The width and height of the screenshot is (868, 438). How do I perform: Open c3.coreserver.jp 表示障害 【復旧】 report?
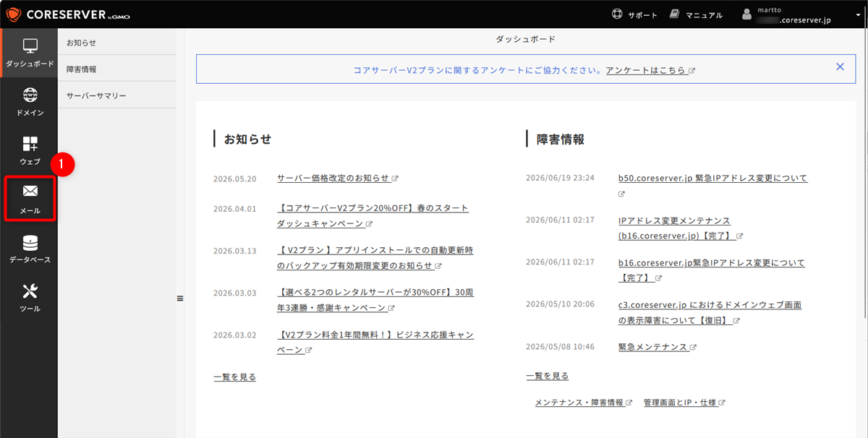(710, 312)
